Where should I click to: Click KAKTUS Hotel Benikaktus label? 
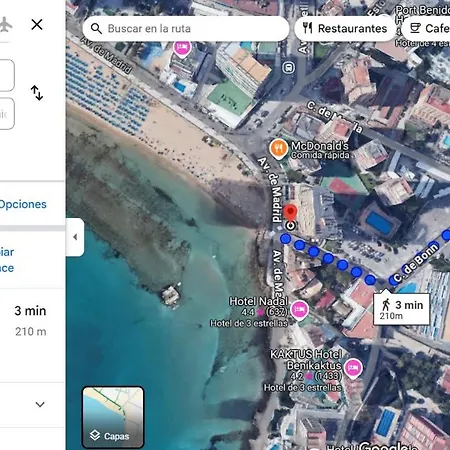(306, 360)
